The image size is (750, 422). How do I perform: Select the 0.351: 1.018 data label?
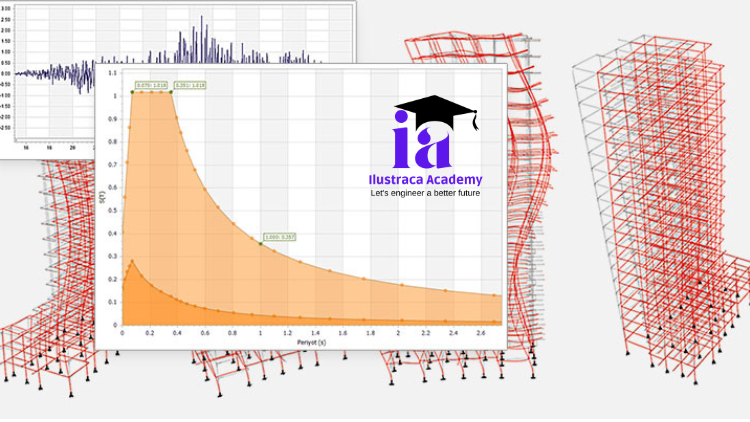[x=190, y=85]
